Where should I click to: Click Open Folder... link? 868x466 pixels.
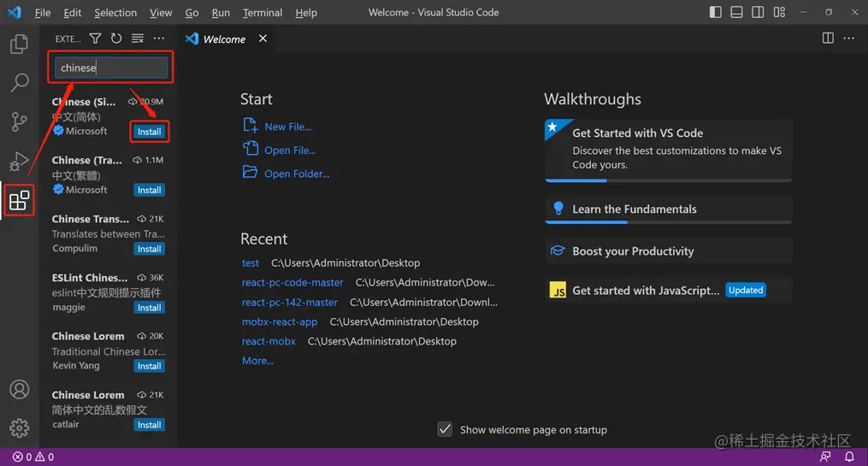[x=297, y=174]
